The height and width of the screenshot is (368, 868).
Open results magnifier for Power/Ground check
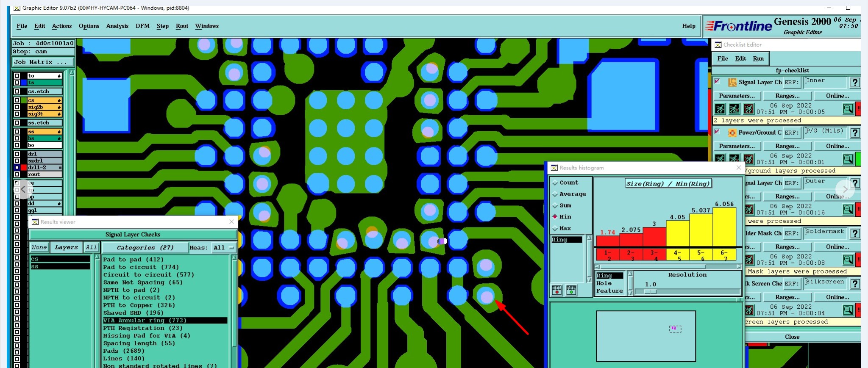coord(848,159)
